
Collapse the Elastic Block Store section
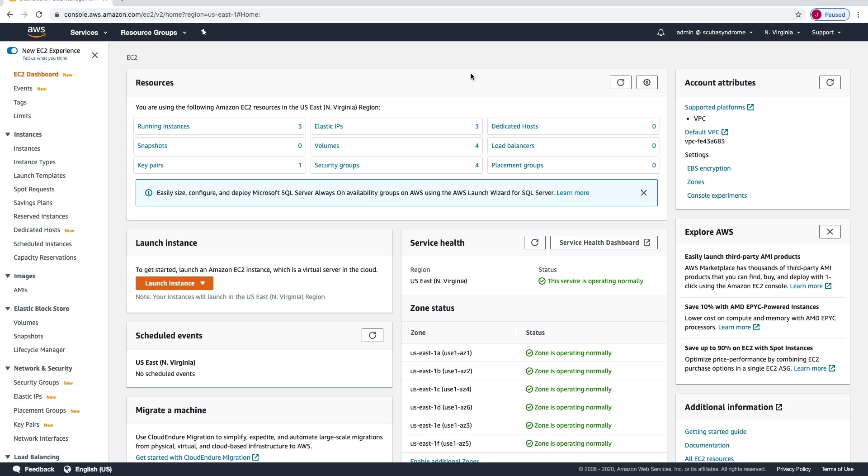(x=8, y=309)
